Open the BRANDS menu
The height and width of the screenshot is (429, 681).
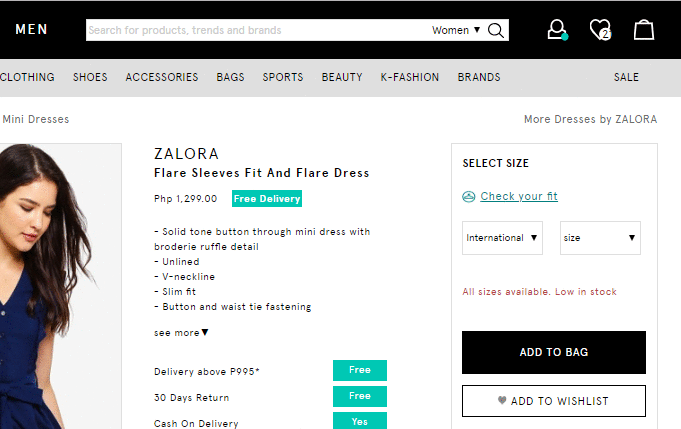point(479,77)
